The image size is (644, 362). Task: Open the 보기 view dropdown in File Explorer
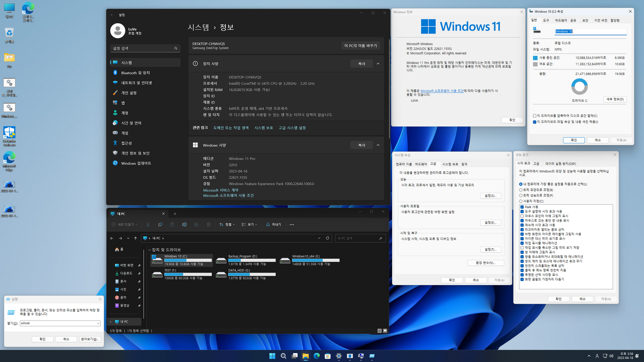(249, 224)
